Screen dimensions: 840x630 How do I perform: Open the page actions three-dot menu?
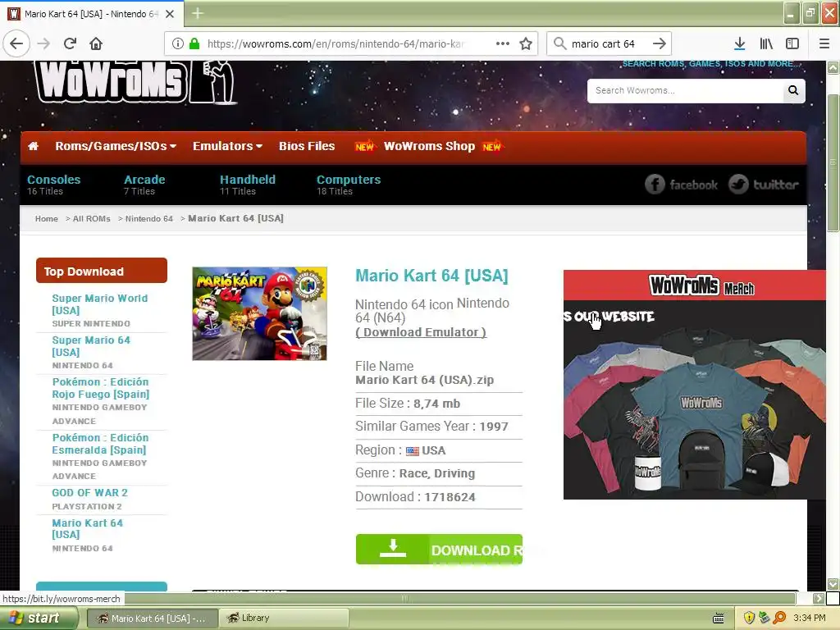(x=503, y=43)
